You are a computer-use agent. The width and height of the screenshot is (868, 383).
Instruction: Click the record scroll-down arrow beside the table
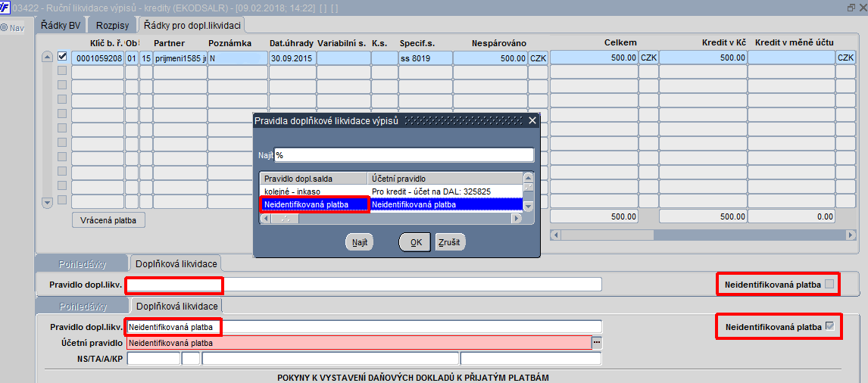pyautogui.click(x=47, y=203)
